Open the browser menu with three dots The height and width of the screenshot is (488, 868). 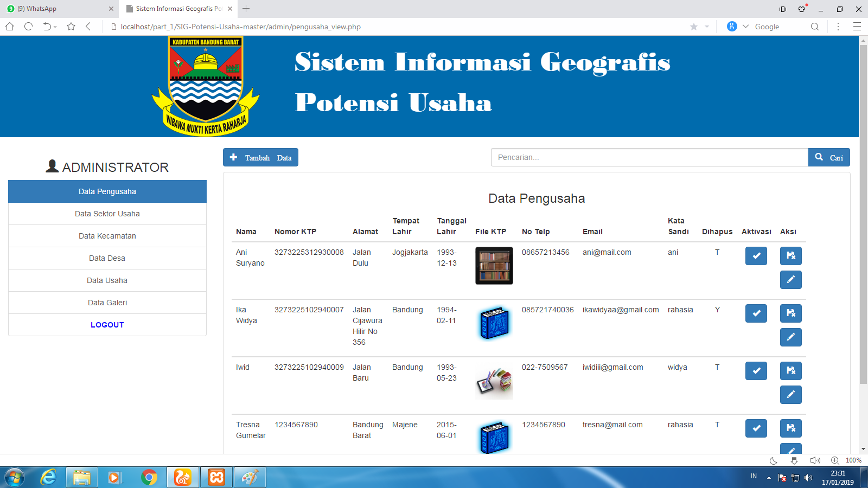(838, 26)
